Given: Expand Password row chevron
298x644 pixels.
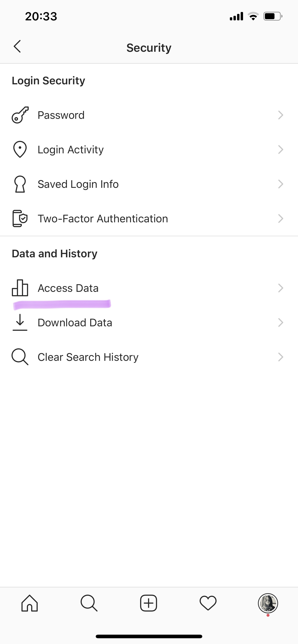Looking at the screenshot, I should point(280,115).
